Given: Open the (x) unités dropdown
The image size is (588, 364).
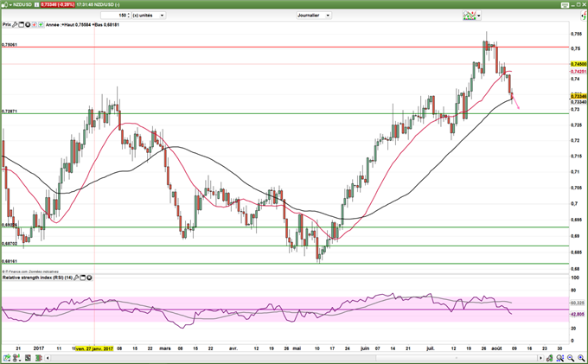Looking at the screenshot, I should [149, 16].
